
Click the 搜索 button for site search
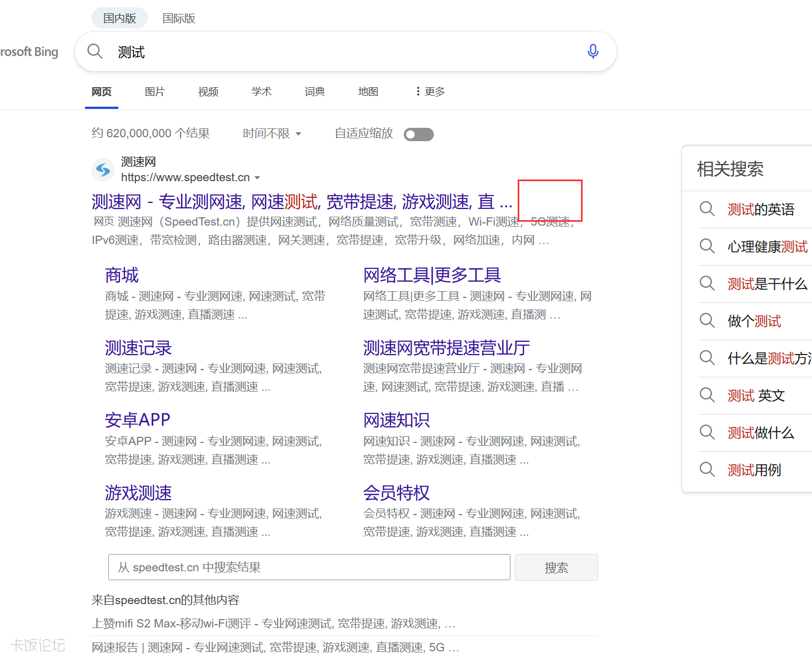tap(556, 567)
